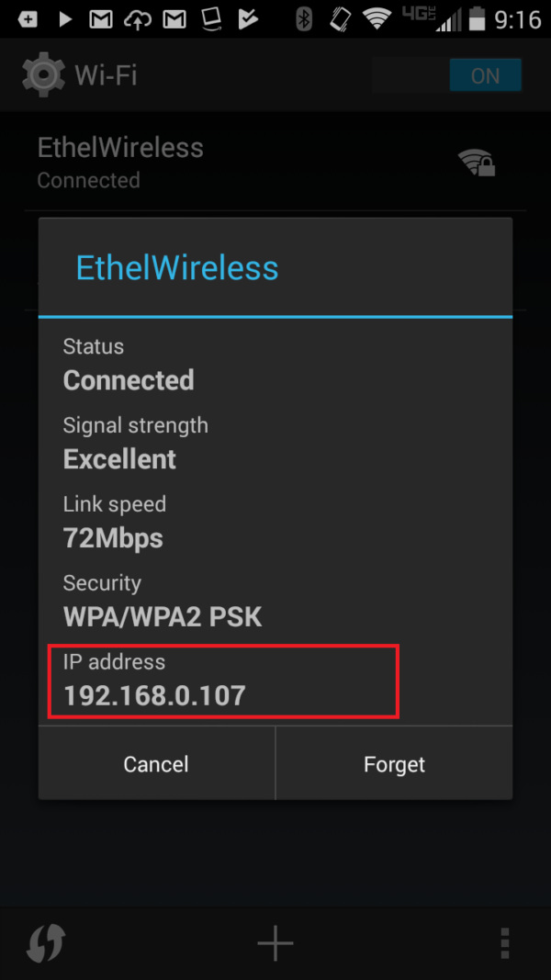
Task: Tap the cloud upload notification icon
Action: (138, 19)
